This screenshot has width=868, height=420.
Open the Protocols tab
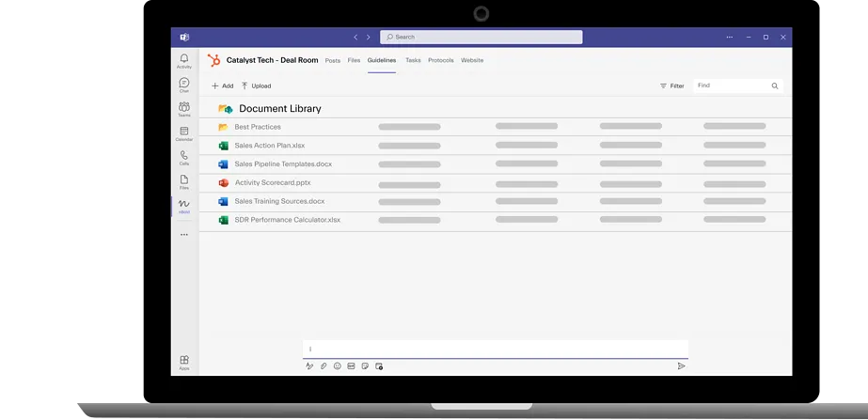[441, 60]
